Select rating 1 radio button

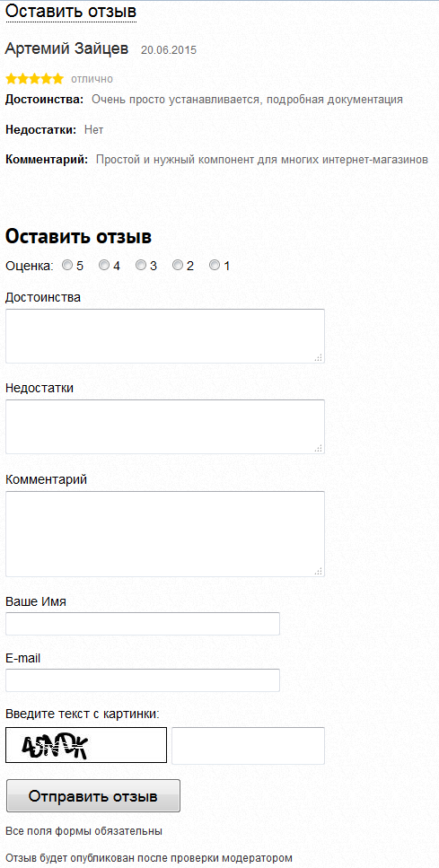215,266
